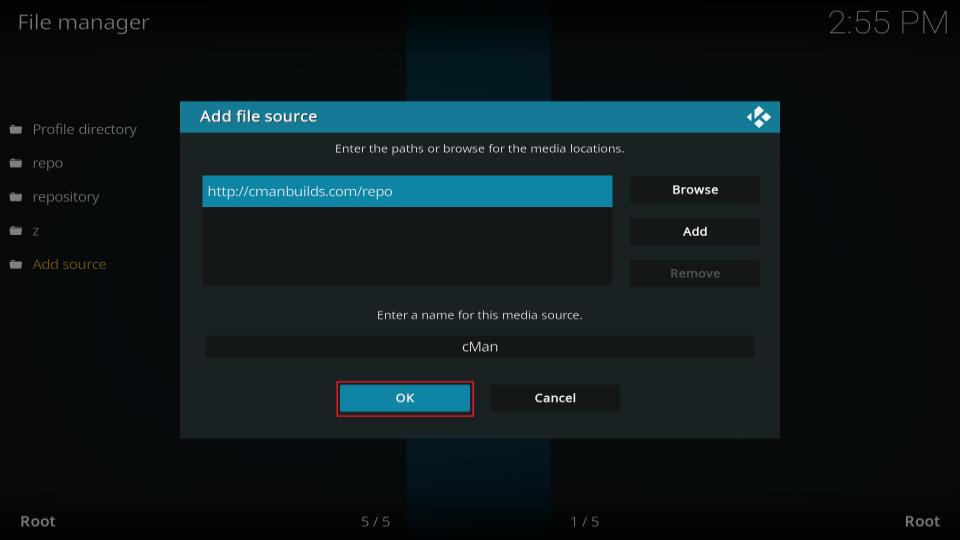The height and width of the screenshot is (540, 960).
Task: Open the repository source label
Action: click(66, 198)
